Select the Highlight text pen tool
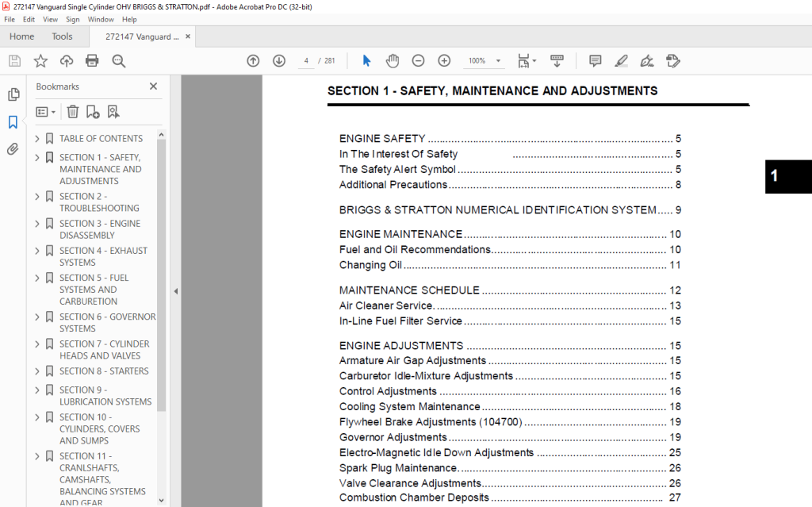Viewport: 812px width, 507px height. click(622, 61)
